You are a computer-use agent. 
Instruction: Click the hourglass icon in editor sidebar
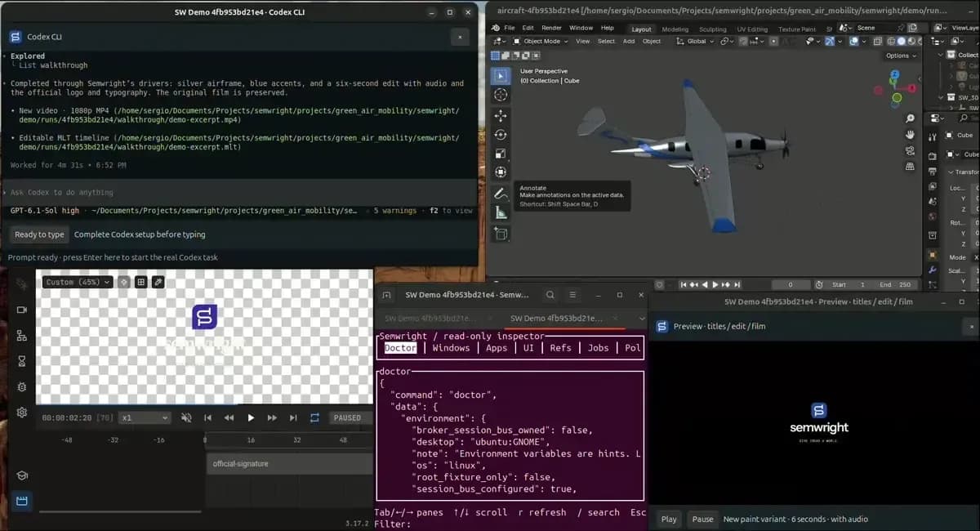click(x=22, y=360)
